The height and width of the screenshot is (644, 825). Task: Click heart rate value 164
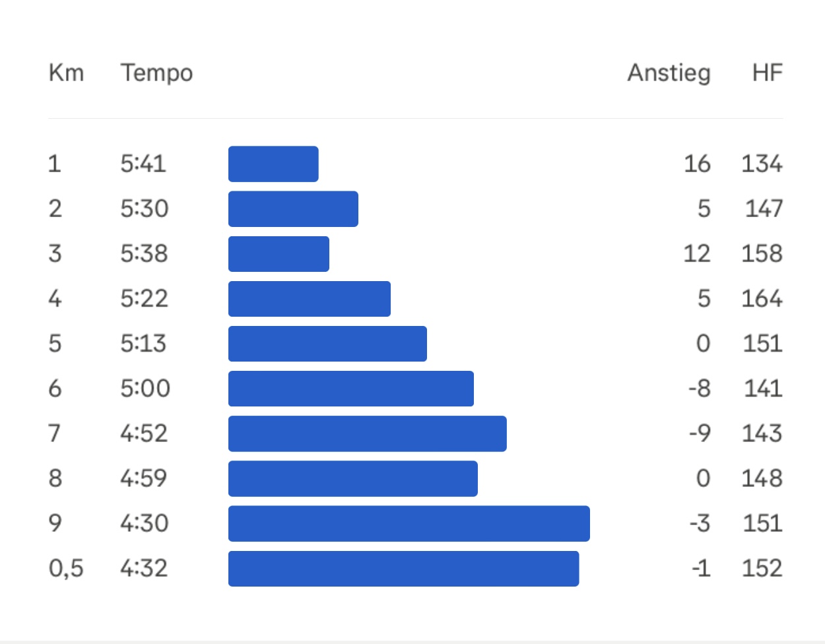pos(762,298)
